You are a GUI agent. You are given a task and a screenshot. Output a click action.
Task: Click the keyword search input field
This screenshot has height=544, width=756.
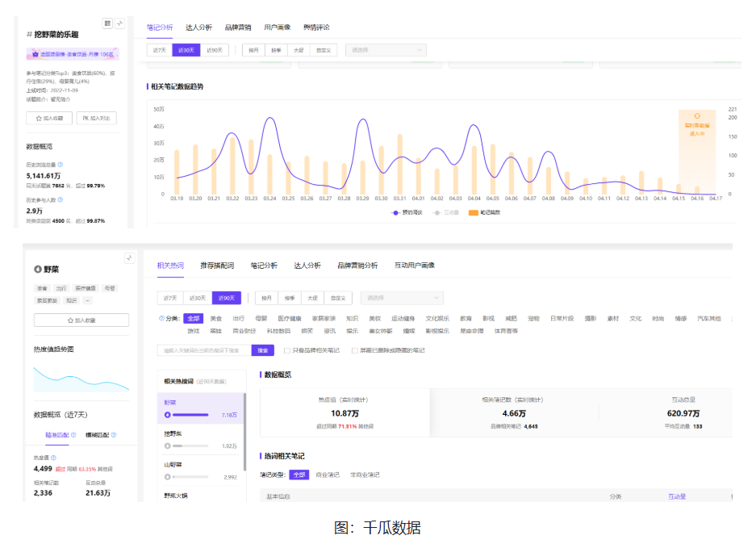coord(205,350)
